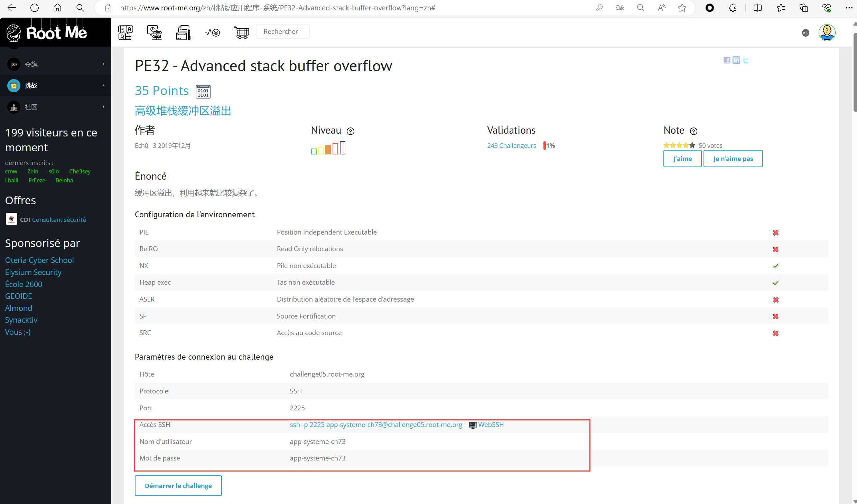Share challenge on Facebook
857x504 pixels.
727,60
